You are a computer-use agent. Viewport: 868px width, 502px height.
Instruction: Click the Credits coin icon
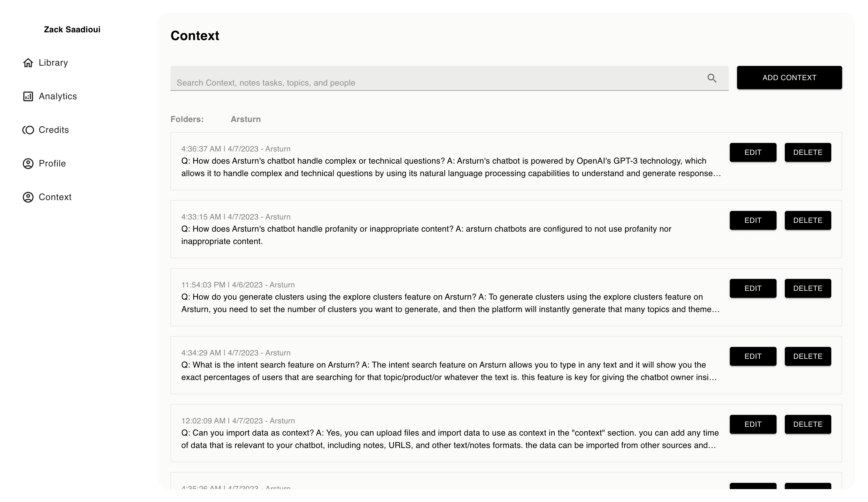coord(28,130)
